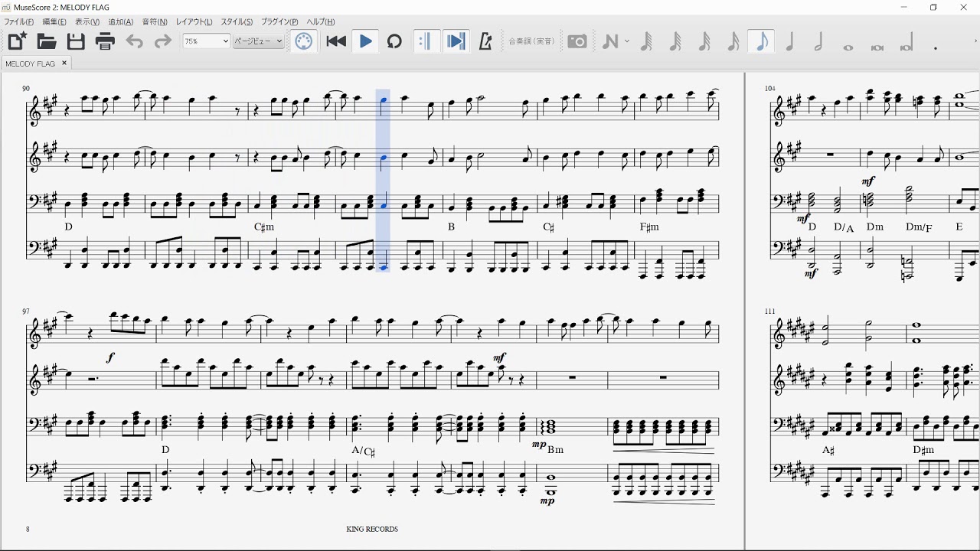Select the 64th note duration
This screenshot has width=980, height=551.
(675, 41)
